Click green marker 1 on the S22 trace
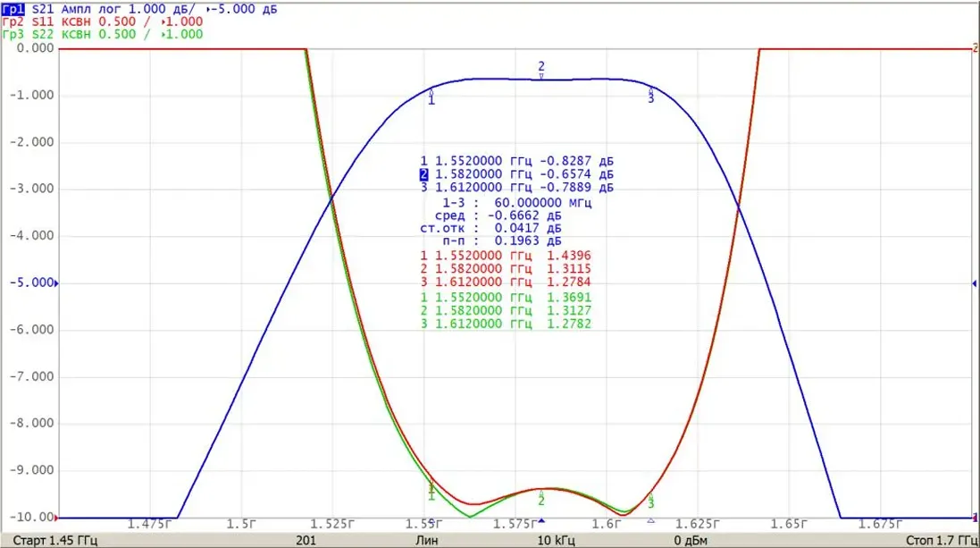980x548 pixels. [431, 493]
